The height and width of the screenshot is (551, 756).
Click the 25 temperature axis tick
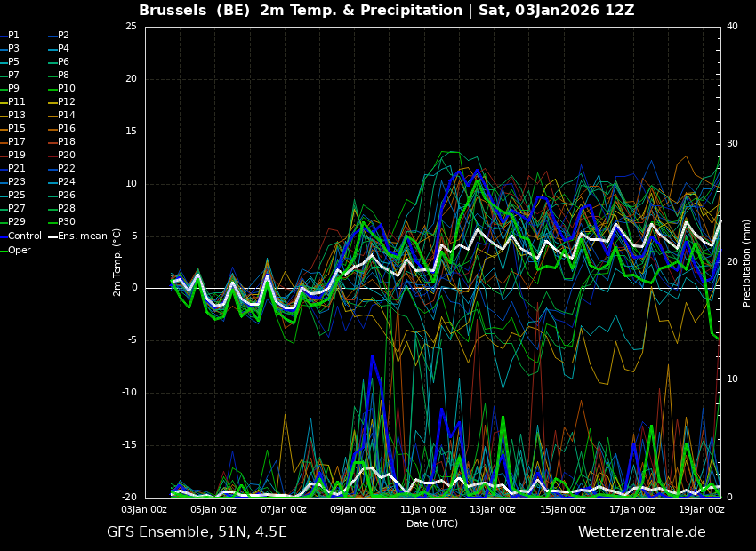tap(131, 27)
